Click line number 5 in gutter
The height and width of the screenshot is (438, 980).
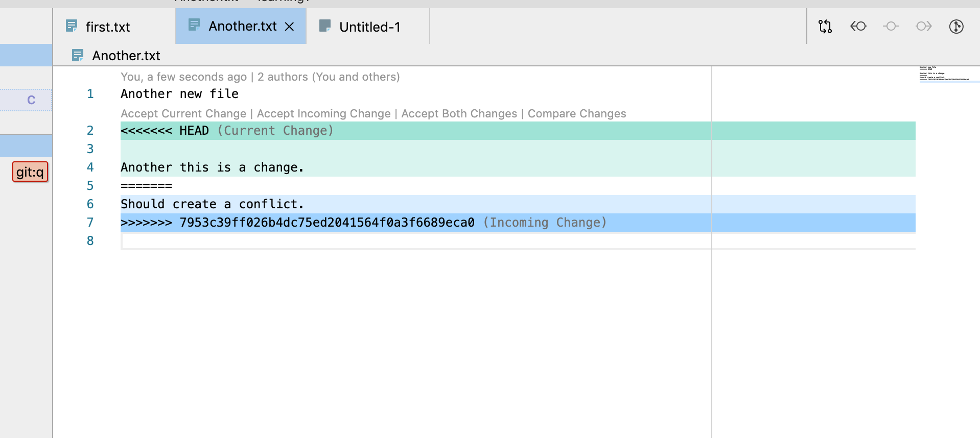(90, 186)
